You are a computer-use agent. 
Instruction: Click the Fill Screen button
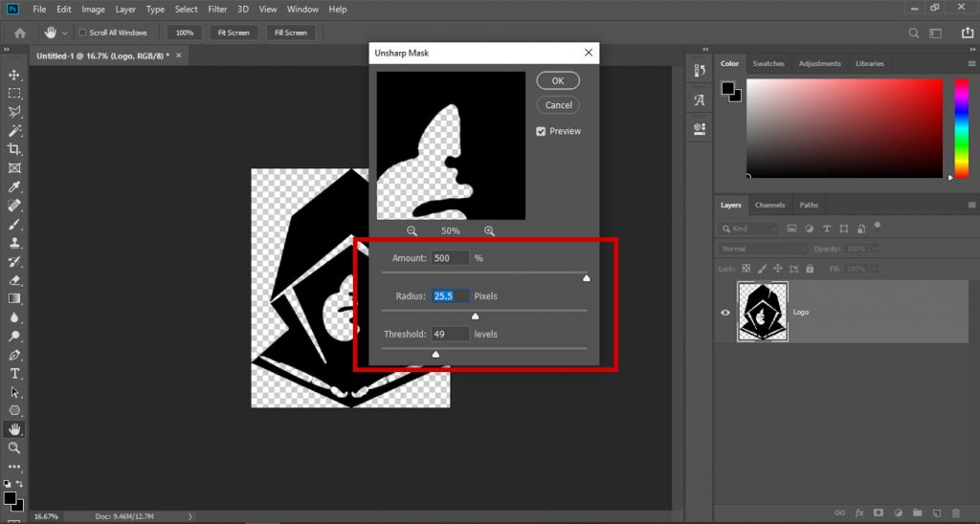tap(291, 33)
